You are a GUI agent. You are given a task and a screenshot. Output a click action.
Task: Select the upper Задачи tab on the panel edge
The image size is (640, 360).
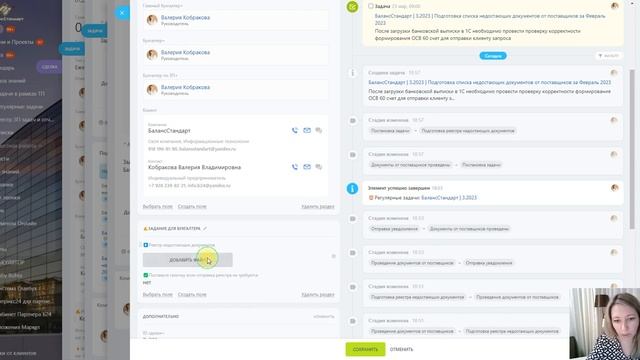[94, 31]
